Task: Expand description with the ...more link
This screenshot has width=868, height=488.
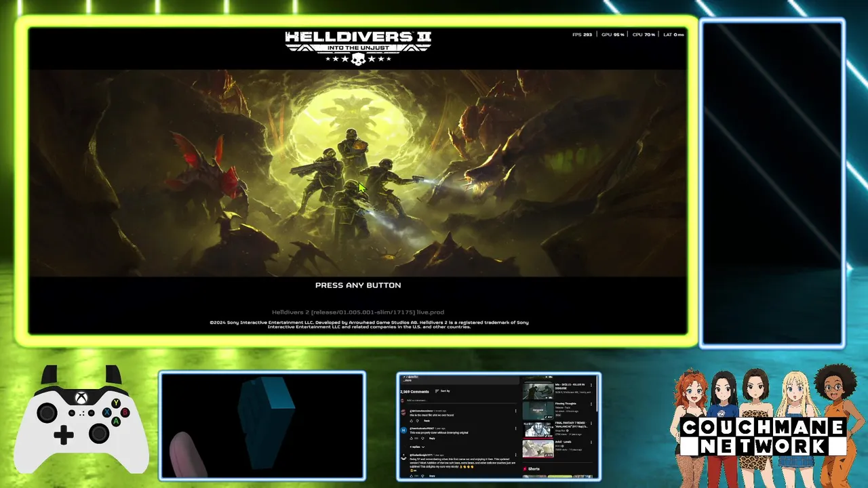Action: [407, 380]
